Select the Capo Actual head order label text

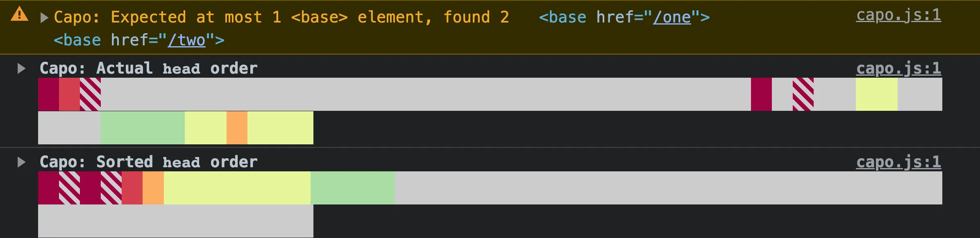tap(147, 68)
